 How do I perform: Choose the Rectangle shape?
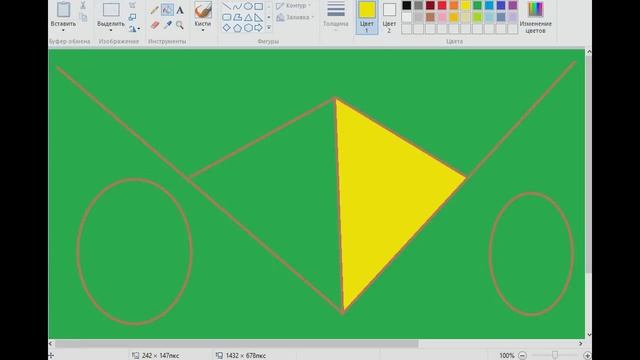(259, 7)
